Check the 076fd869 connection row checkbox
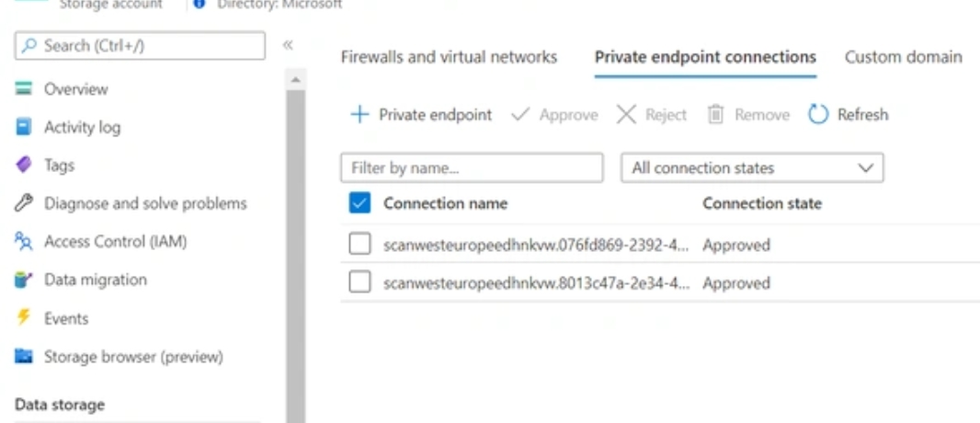This screenshot has height=423, width=980. (360, 245)
